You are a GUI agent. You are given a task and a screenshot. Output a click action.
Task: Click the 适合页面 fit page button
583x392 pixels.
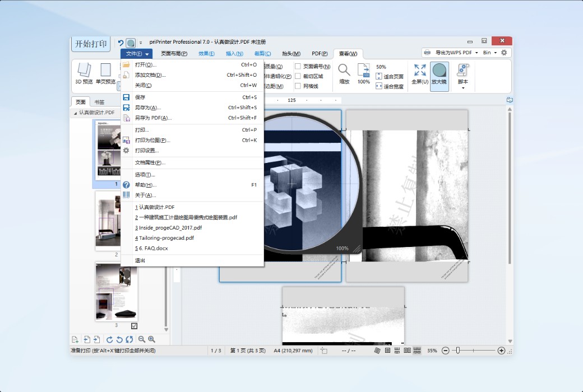tap(390, 77)
